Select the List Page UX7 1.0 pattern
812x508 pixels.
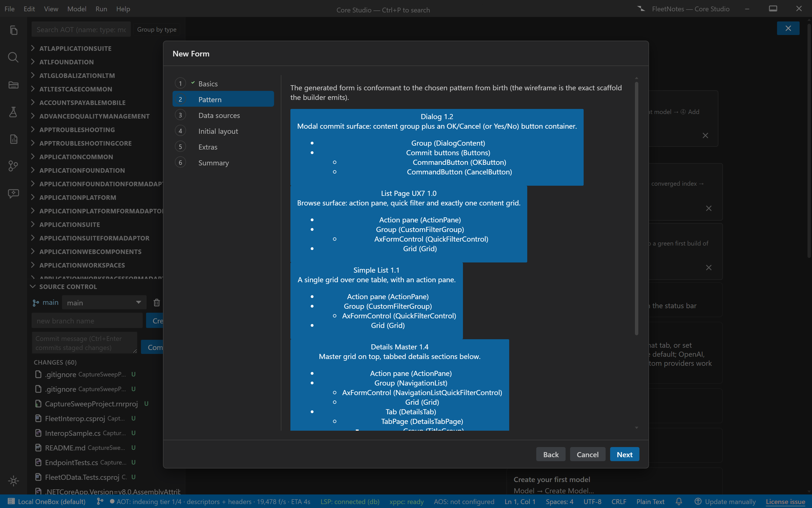click(x=408, y=224)
